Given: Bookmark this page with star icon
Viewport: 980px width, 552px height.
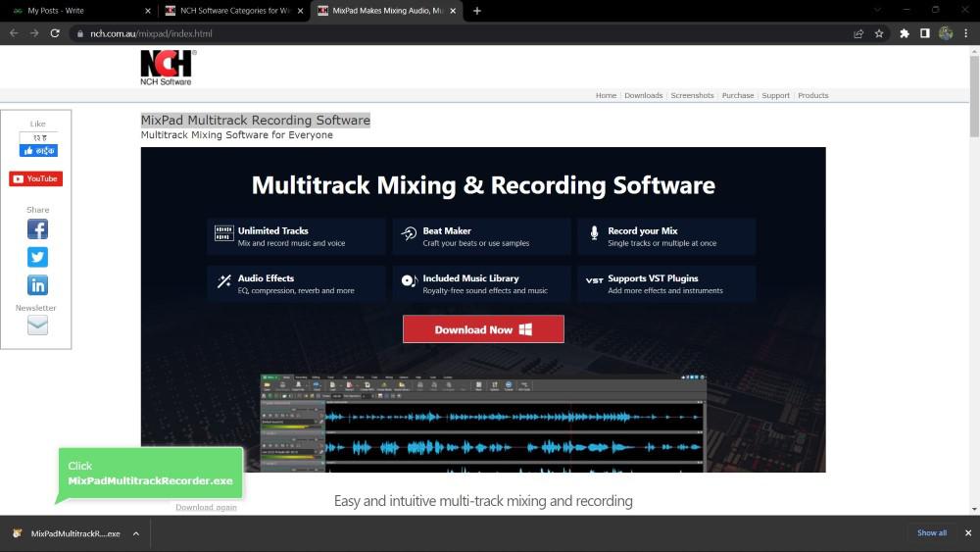Looking at the screenshot, I should pyautogui.click(x=879, y=33).
